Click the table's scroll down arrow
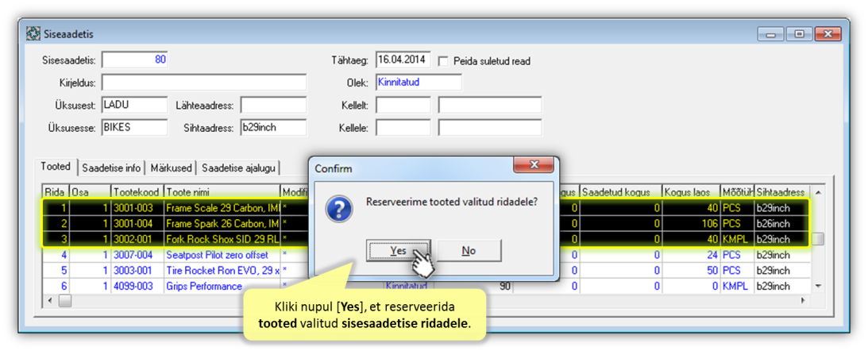The width and height of the screenshot is (868, 351). pos(818,286)
